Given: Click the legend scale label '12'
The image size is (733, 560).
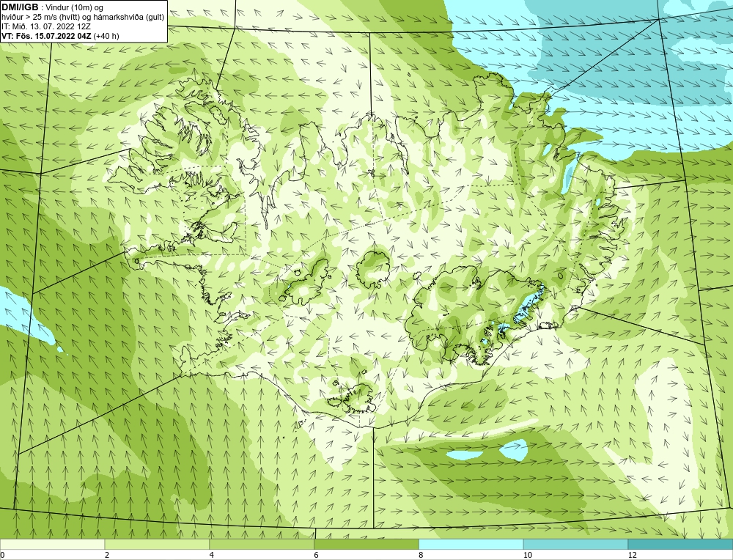Looking at the screenshot, I should point(633,555).
